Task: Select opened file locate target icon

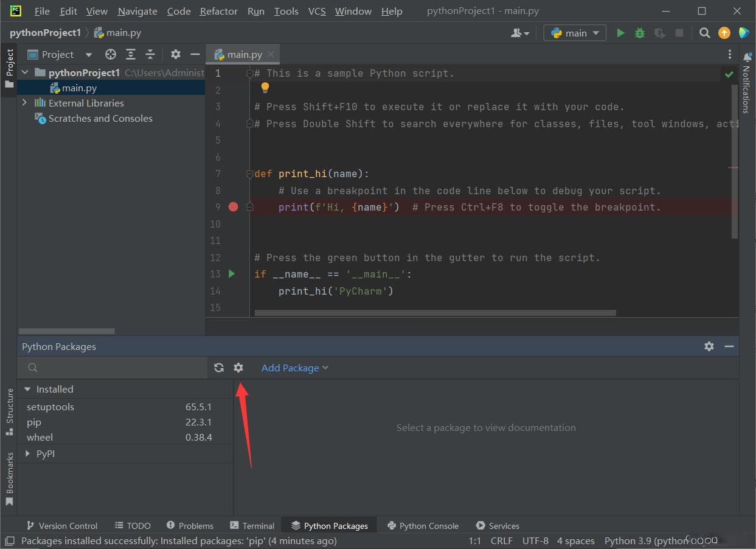Action: click(111, 54)
